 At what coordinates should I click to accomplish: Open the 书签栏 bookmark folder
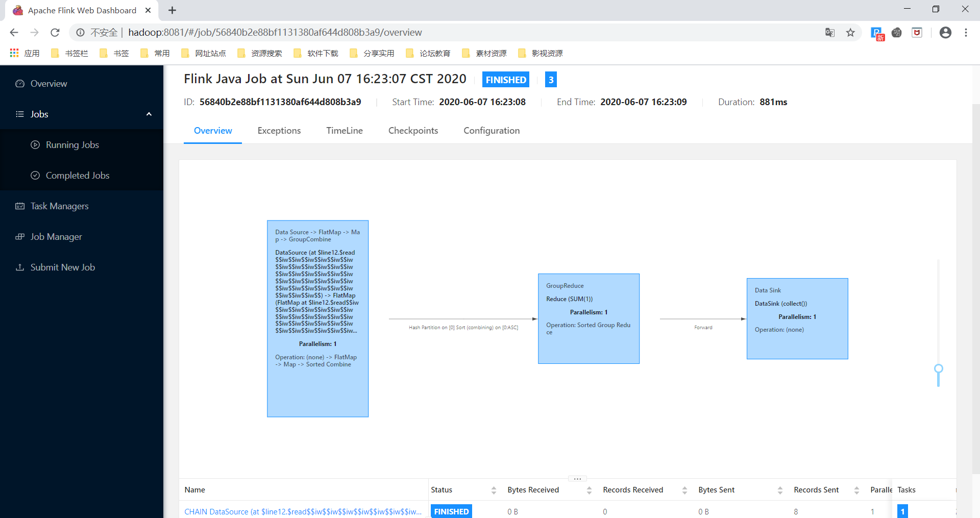coord(69,53)
